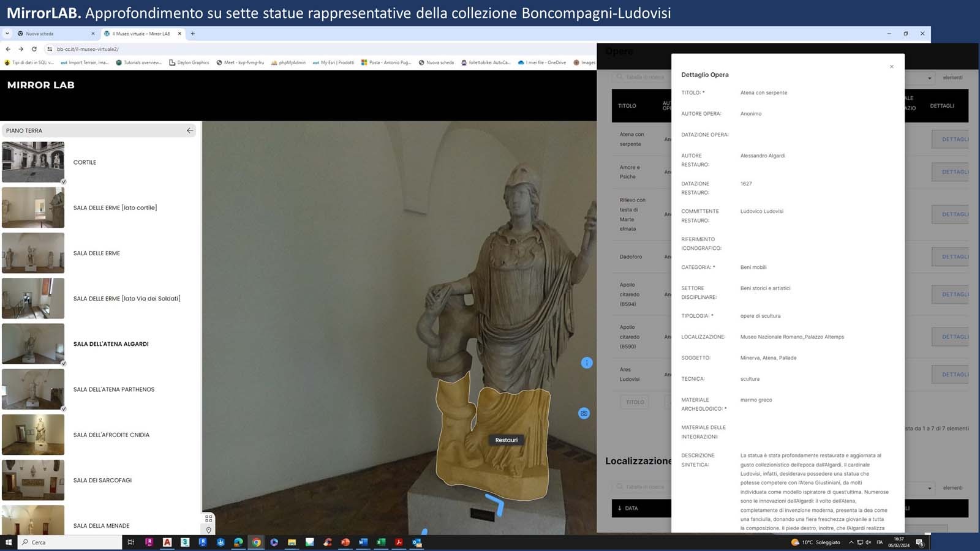Open the grid view icon in panorama
Screen dimensions: 980x551
coord(209,519)
